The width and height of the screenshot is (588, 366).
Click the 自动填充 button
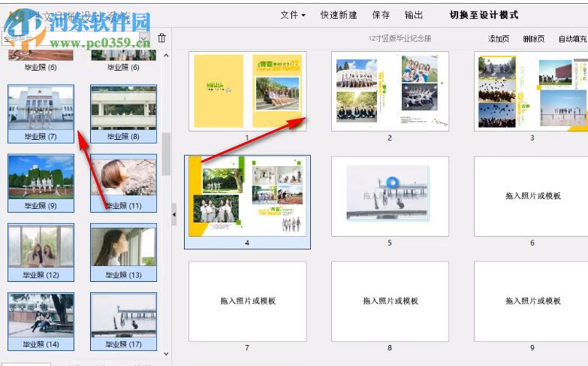(573, 38)
